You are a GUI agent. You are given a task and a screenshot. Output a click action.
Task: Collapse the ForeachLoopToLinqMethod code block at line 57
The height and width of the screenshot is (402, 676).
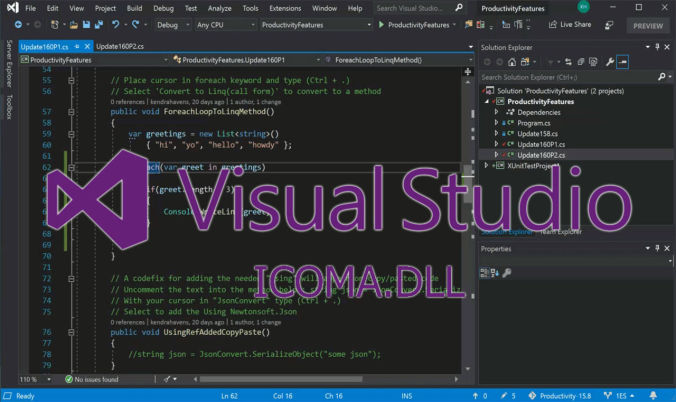[71, 112]
